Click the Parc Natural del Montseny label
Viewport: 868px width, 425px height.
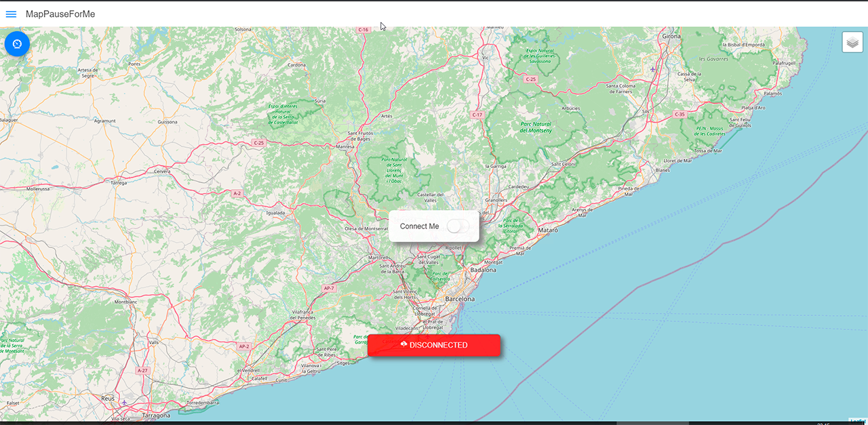click(536, 127)
